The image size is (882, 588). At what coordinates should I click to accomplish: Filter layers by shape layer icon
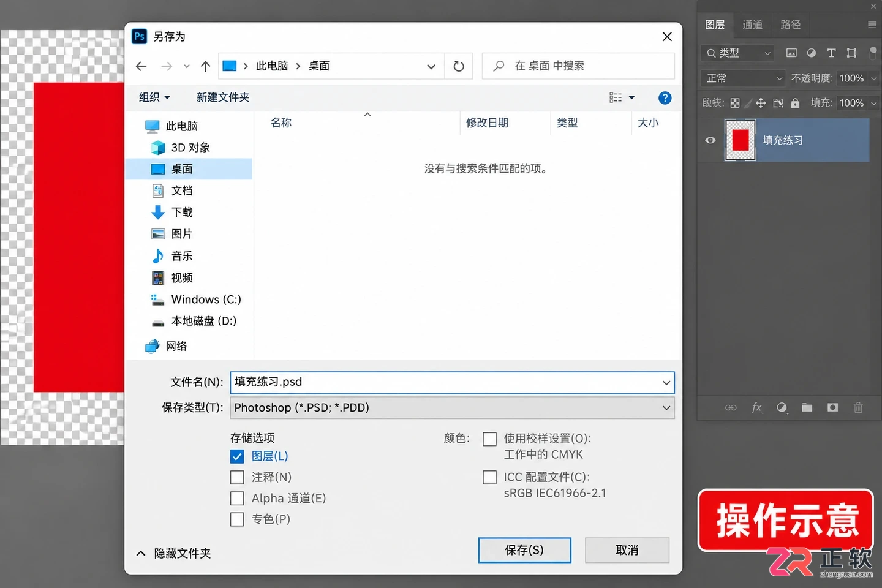(x=851, y=53)
